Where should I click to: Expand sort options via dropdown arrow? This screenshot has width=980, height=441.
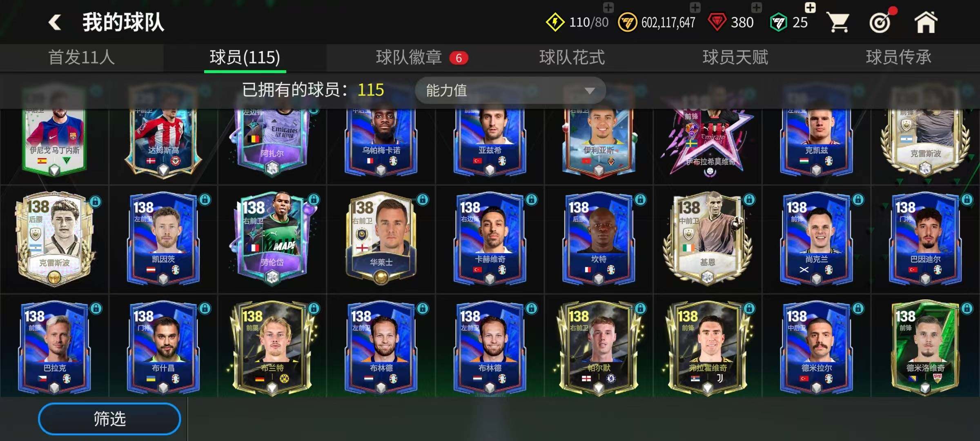(x=589, y=91)
